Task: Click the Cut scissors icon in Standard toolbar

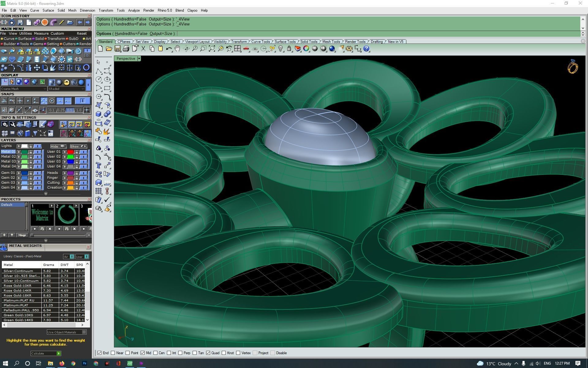Action: pyautogui.click(x=143, y=49)
